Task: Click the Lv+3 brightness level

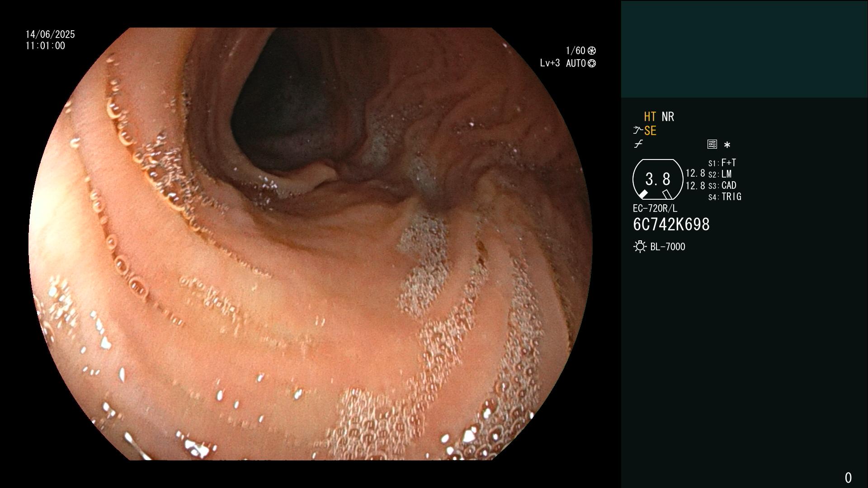Action: pos(550,63)
